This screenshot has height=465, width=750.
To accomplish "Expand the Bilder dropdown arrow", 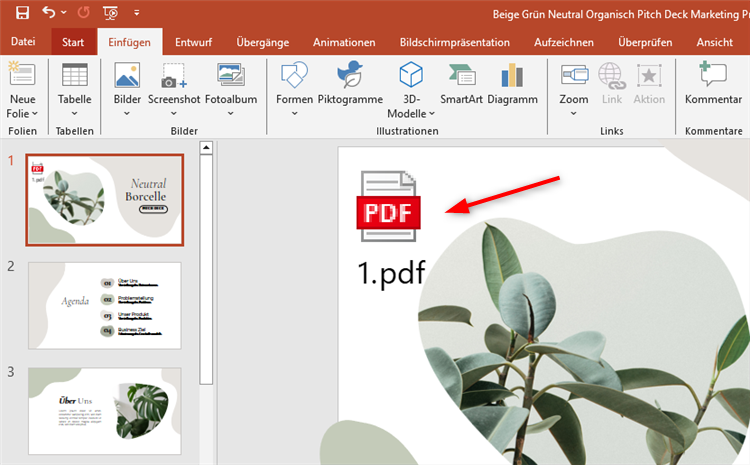I will (127, 113).
